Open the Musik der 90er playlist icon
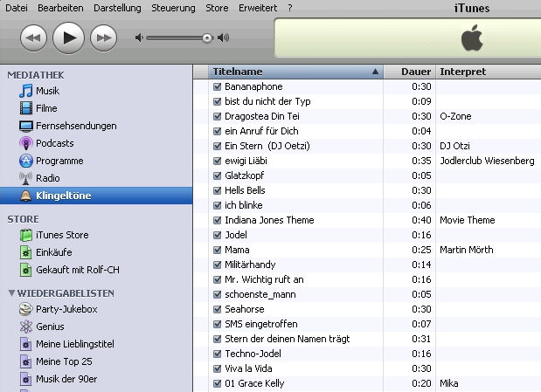 26,379
